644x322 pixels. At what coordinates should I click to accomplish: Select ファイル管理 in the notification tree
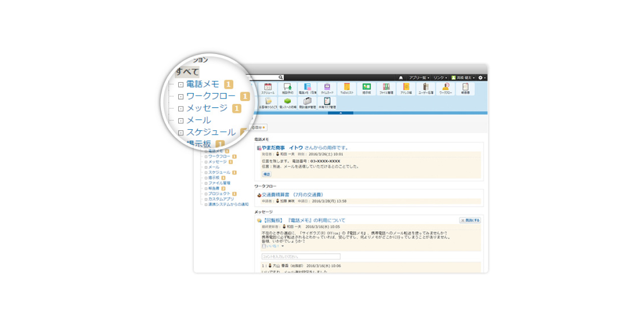219,183
